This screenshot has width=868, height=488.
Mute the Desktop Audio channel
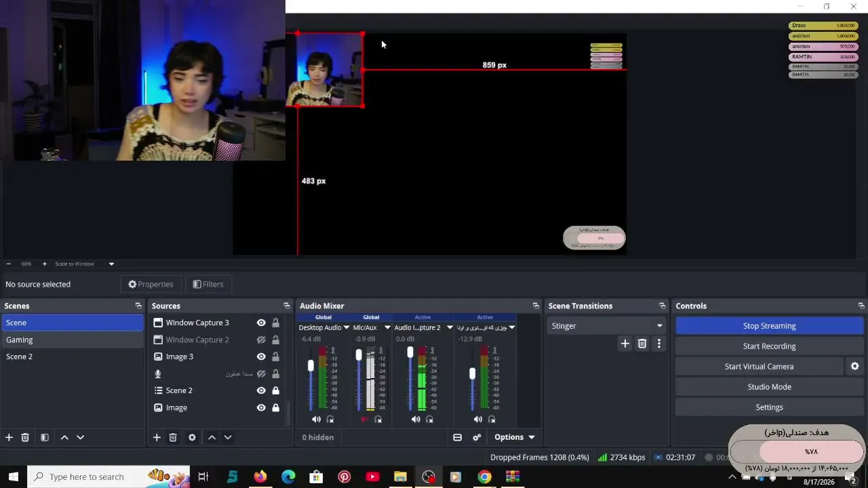pos(316,420)
